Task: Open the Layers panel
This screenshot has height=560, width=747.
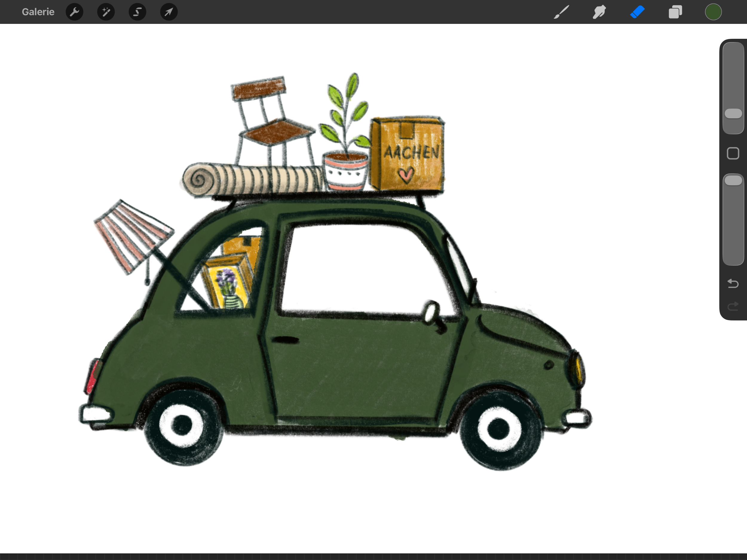Action: [x=675, y=12]
